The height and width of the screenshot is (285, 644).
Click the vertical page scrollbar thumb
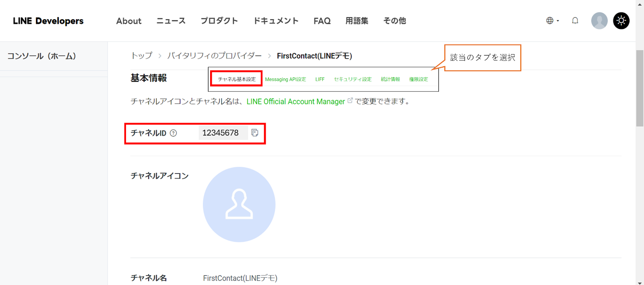coord(640,88)
